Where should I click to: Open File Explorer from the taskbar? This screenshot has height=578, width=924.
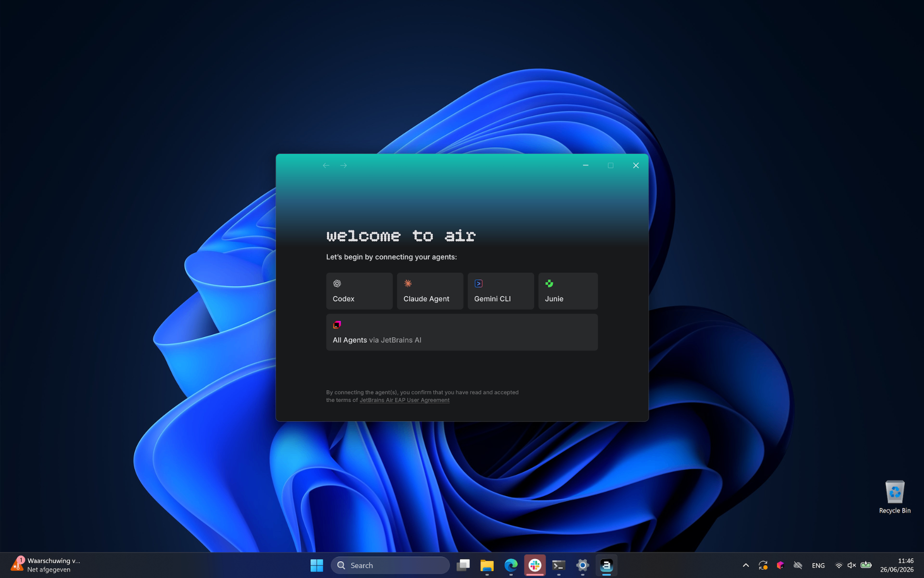pos(487,565)
